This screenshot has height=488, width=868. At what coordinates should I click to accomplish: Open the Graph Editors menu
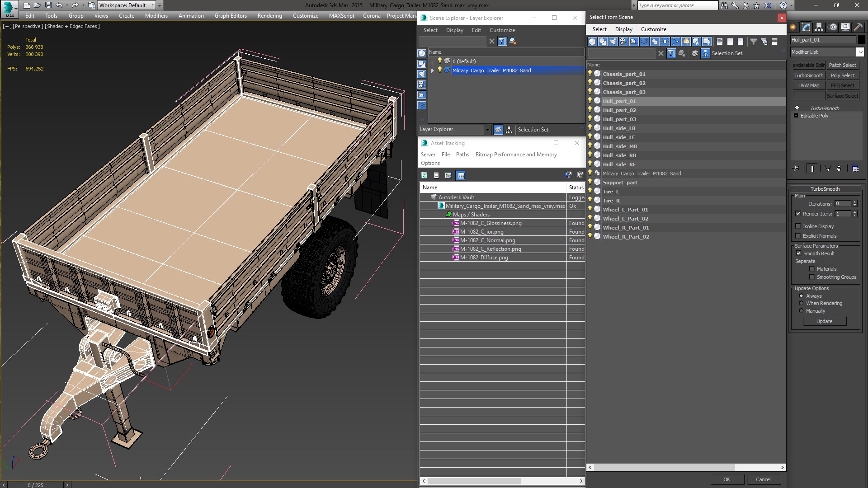point(231,16)
